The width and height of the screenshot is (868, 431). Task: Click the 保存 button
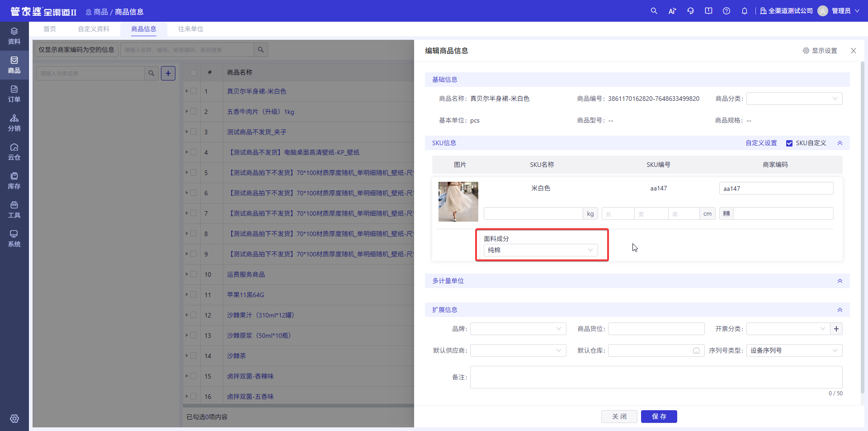[659, 417]
